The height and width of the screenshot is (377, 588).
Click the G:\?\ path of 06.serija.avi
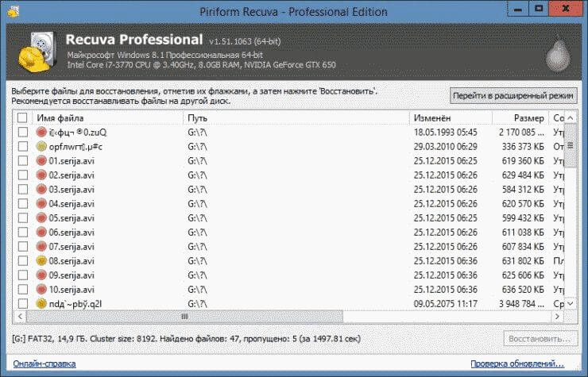point(197,233)
